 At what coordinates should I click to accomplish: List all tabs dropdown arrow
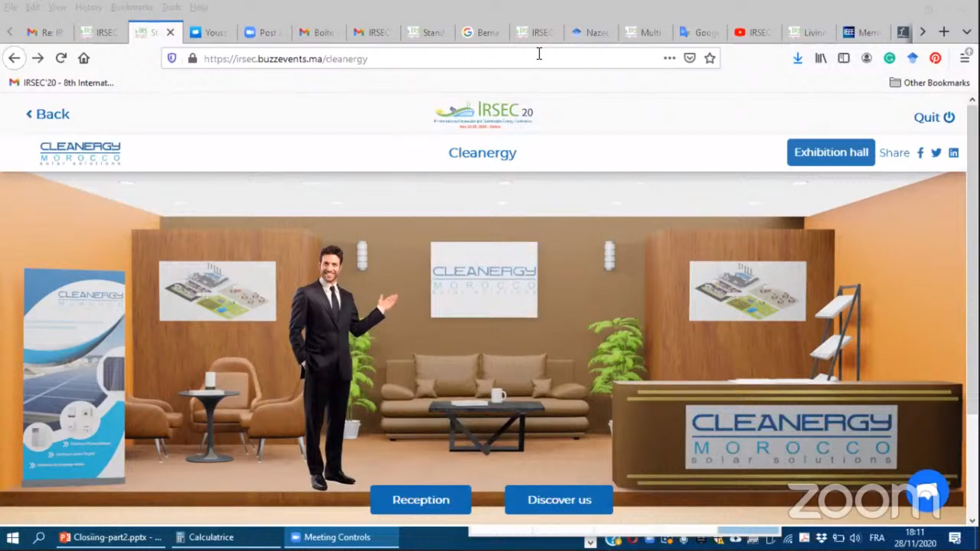(967, 32)
